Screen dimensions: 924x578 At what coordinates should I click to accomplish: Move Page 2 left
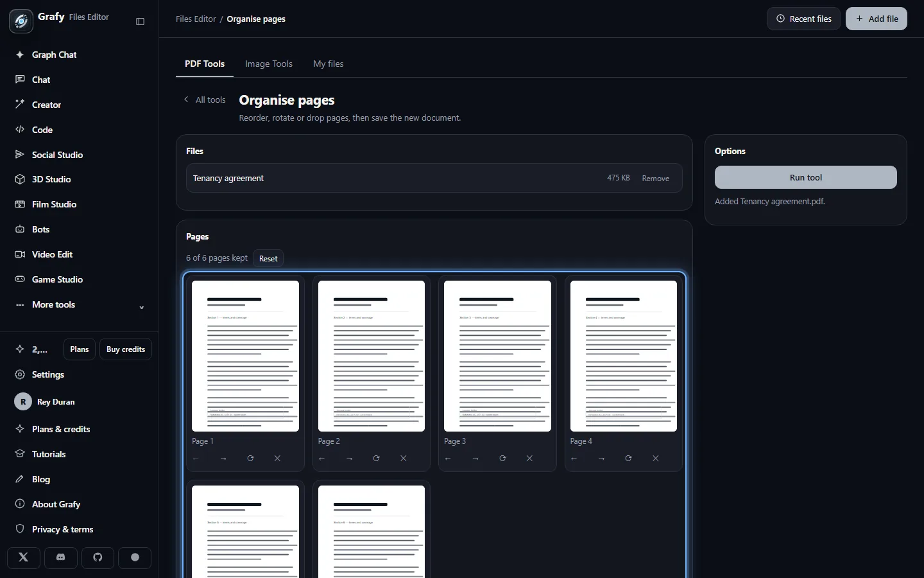pos(322,459)
